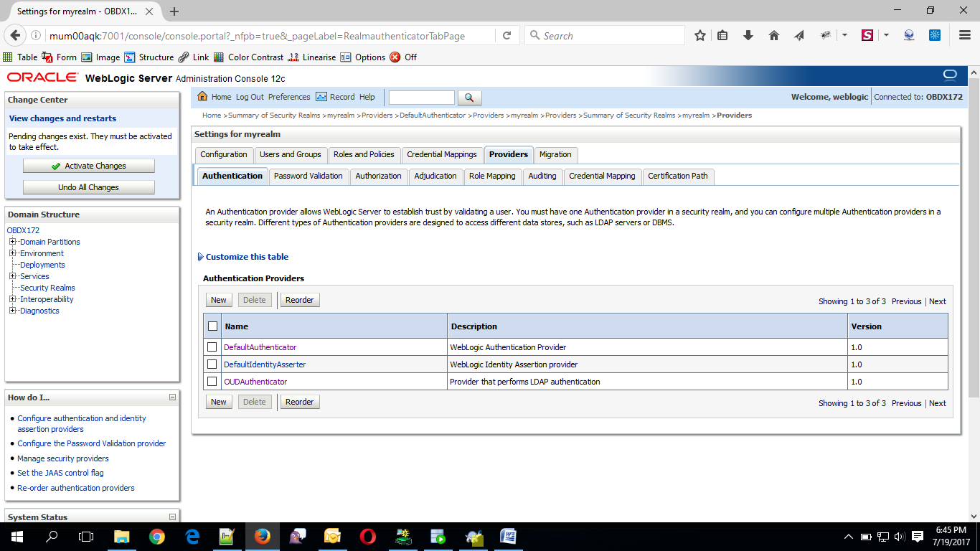Open the Migration tab
980x551 pixels.
point(555,155)
